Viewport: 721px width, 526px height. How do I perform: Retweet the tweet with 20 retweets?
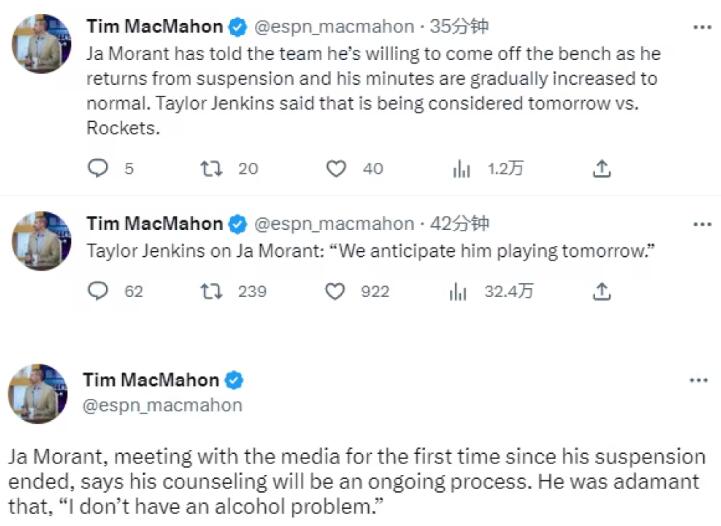(x=211, y=169)
